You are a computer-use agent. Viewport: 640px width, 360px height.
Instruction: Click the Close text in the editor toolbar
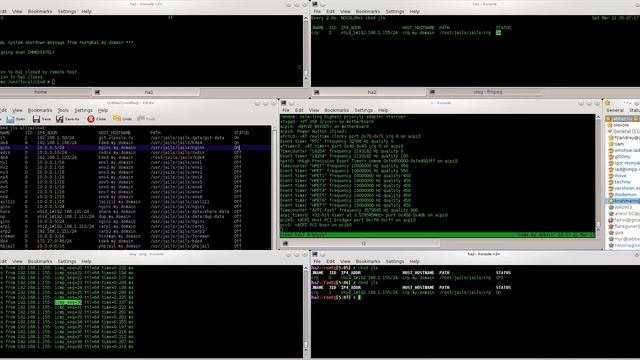101,119
